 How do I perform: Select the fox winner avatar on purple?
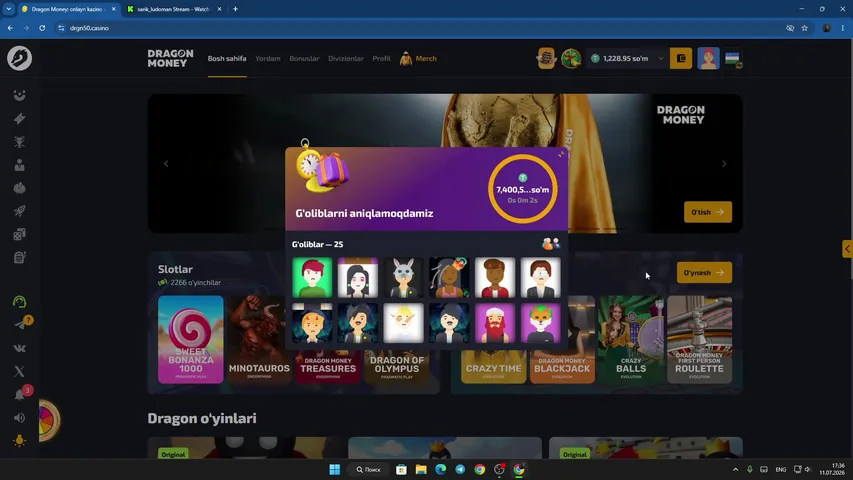tap(540, 323)
